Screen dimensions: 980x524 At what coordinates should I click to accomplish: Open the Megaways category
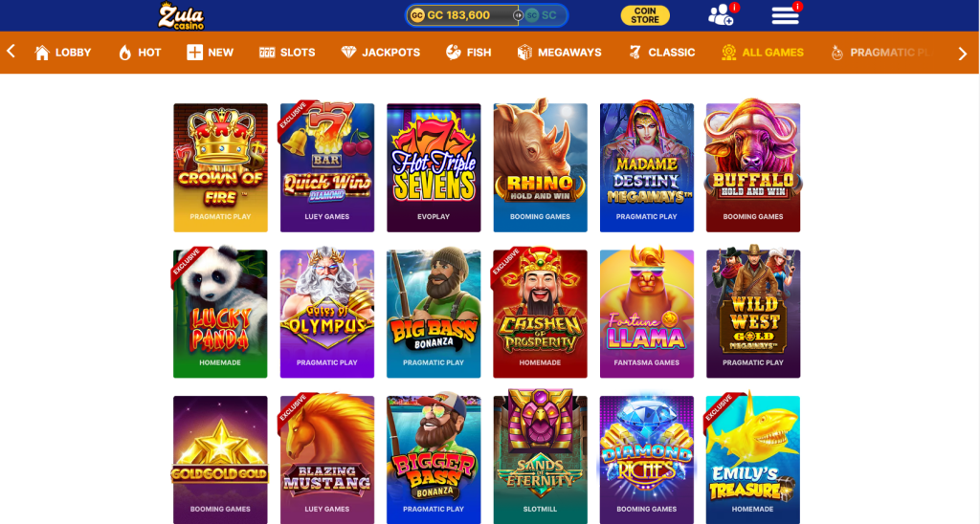coord(559,53)
